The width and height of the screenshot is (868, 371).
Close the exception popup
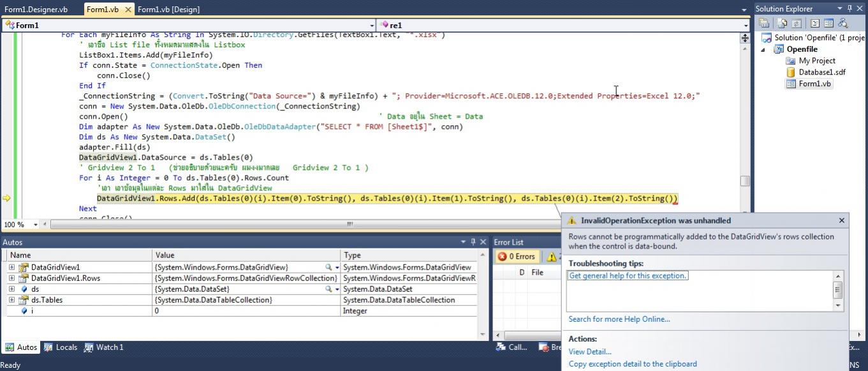click(841, 220)
